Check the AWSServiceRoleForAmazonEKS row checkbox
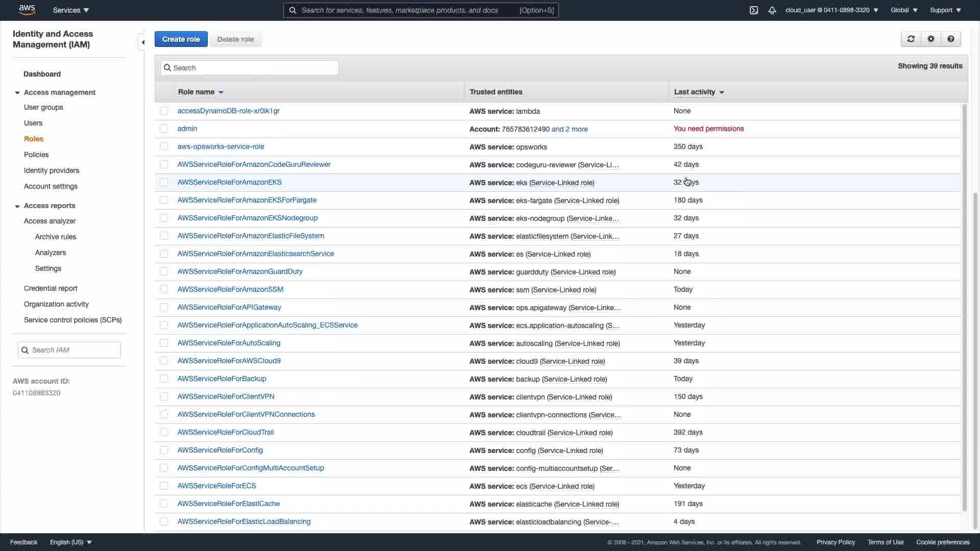 pyautogui.click(x=164, y=183)
